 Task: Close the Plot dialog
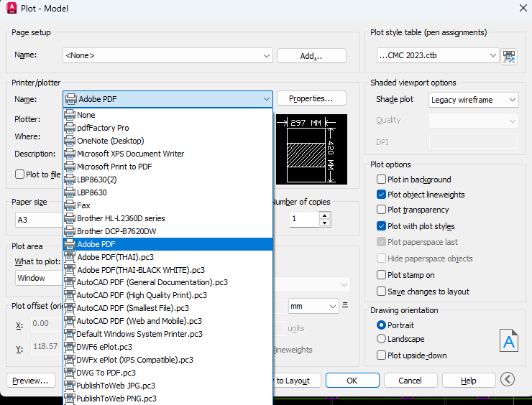coord(523,8)
